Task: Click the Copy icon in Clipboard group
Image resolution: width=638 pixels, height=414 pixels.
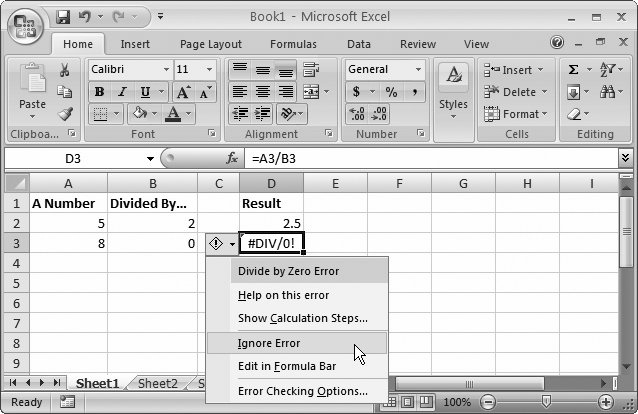Action: (64, 92)
